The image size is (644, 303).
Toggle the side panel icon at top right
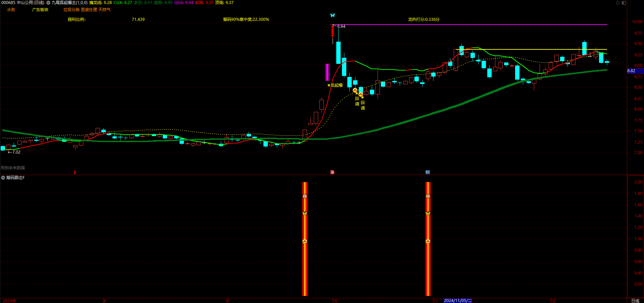pyautogui.click(x=624, y=3)
